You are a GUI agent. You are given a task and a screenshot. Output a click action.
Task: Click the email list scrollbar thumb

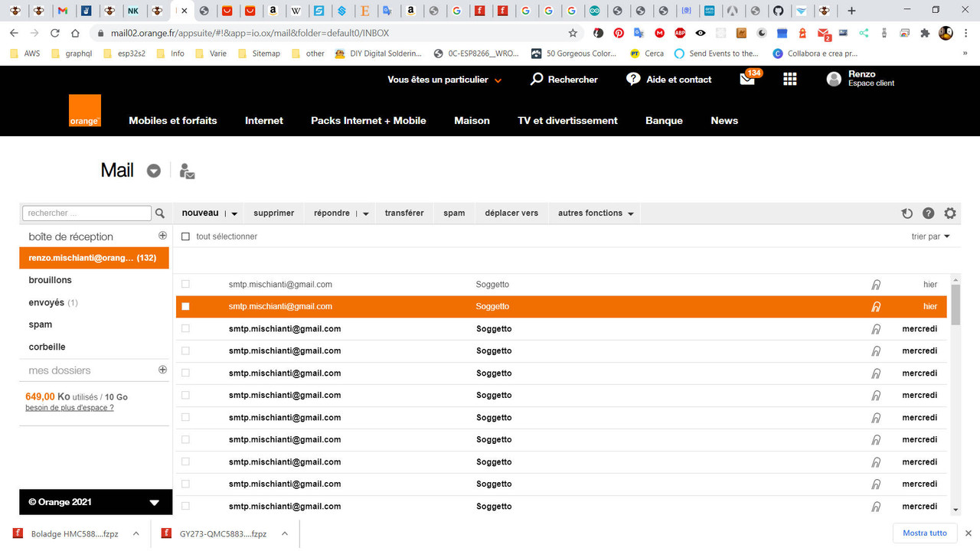point(955,304)
